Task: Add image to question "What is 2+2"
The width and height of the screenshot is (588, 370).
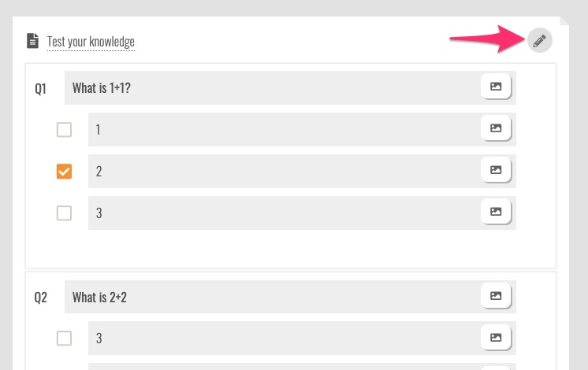Action: 496,297
